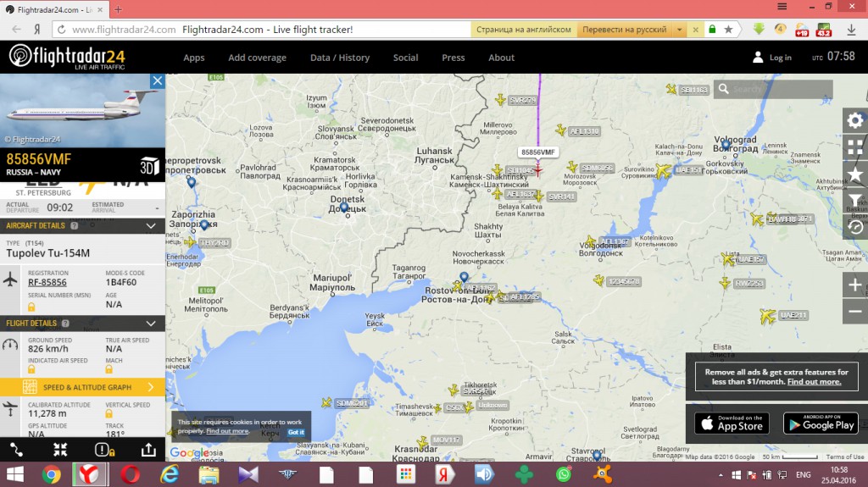Click Got it on cookie notice
Image resolution: width=868 pixels, height=487 pixels.
tap(296, 432)
